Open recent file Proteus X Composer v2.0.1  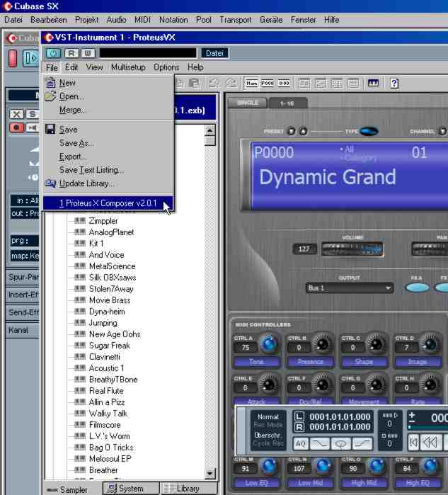108,203
